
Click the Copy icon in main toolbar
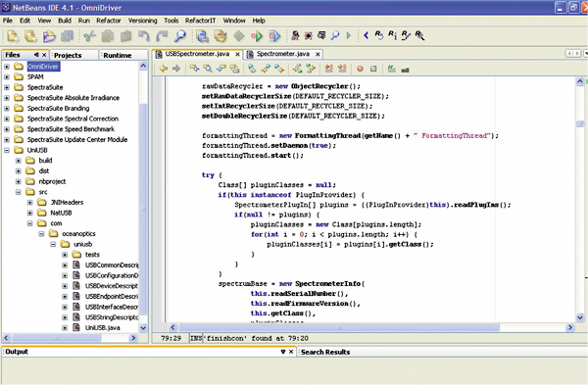(108, 36)
